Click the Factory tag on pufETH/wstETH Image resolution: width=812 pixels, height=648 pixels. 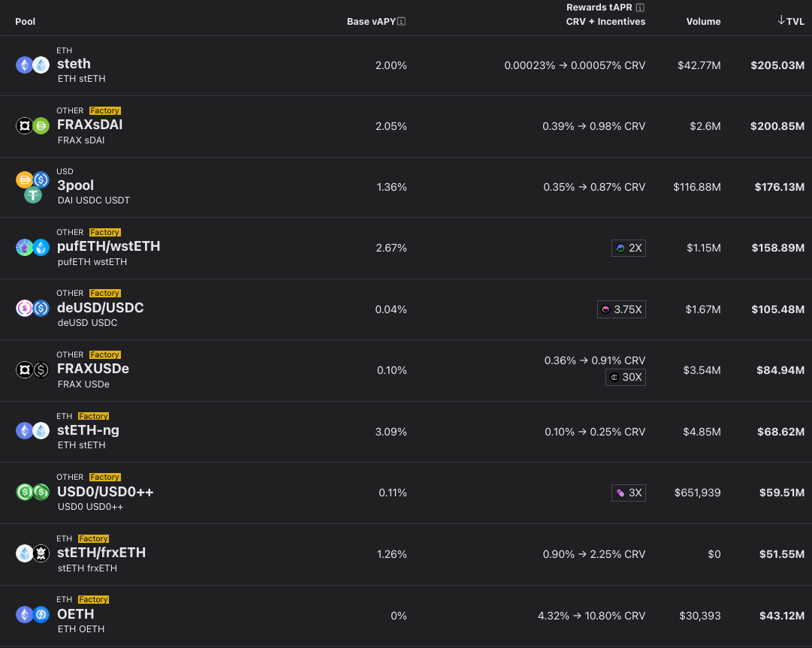click(x=104, y=232)
